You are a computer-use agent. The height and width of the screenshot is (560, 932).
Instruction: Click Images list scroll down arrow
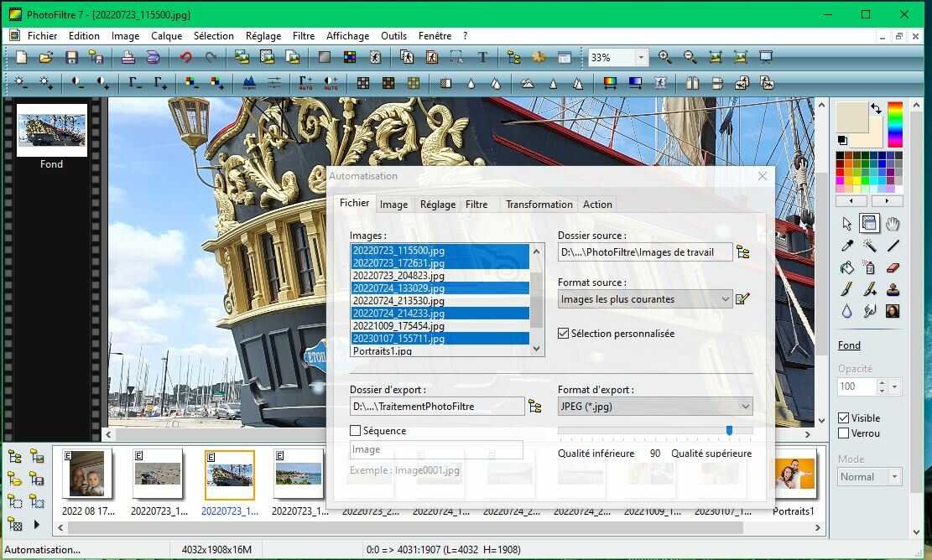click(x=537, y=350)
